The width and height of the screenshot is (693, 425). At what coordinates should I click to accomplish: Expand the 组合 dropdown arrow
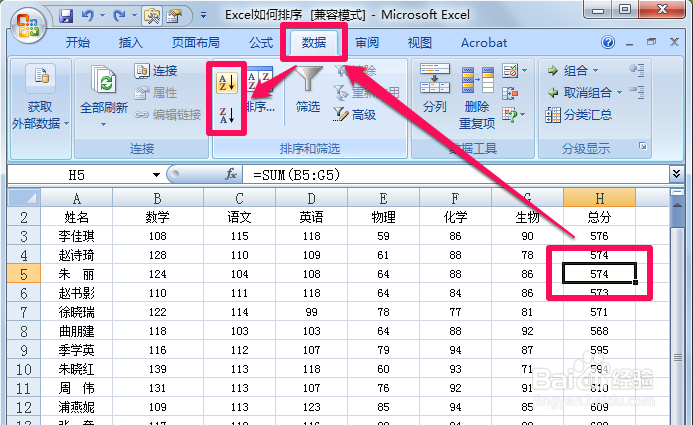pyautogui.click(x=595, y=71)
